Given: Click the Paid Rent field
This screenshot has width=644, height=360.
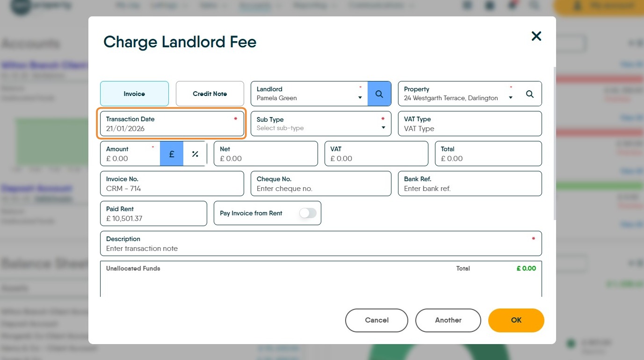Looking at the screenshot, I should click(x=153, y=213).
